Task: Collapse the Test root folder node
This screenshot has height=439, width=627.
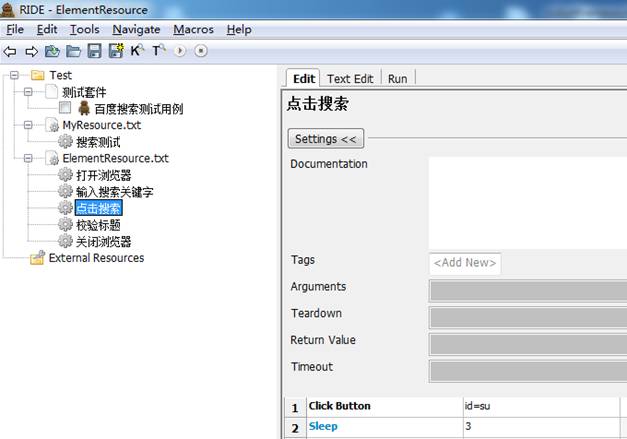Action: pos(14,75)
